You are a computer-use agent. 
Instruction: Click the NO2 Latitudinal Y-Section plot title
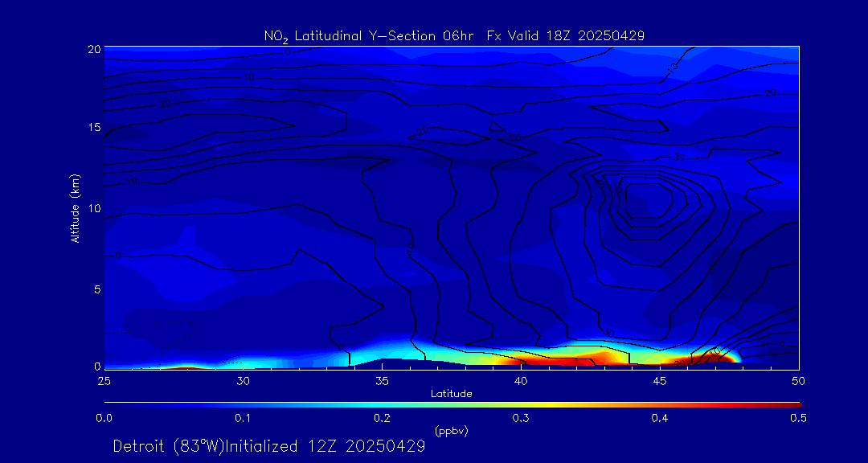pyautogui.click(x=454, y=35)
